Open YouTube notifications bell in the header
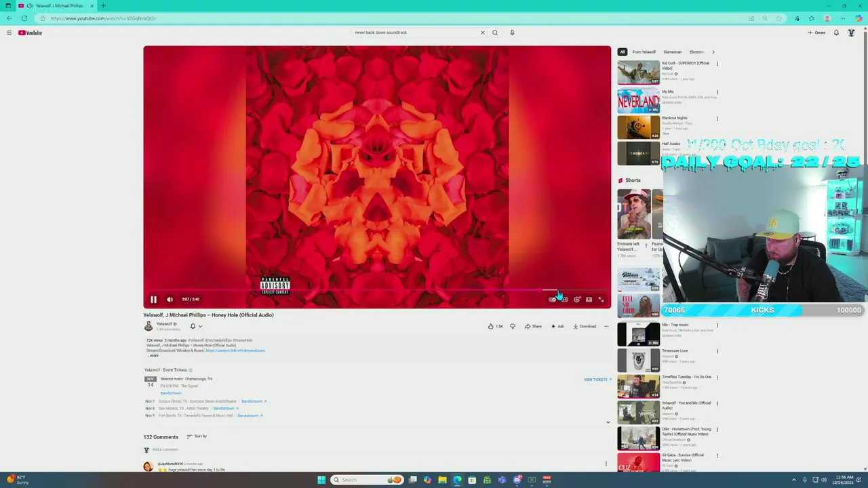Image resolution: width=868 pixels, height=488 pixels. coord(836,33)
